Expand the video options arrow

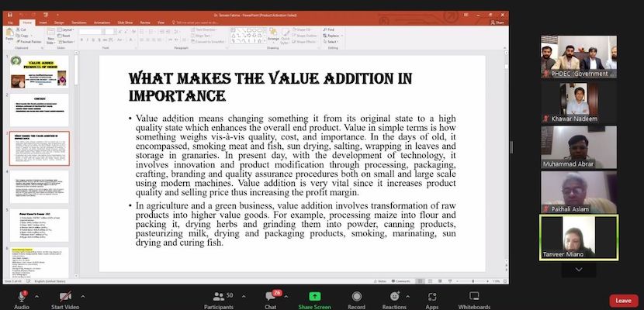coord(83,296)
